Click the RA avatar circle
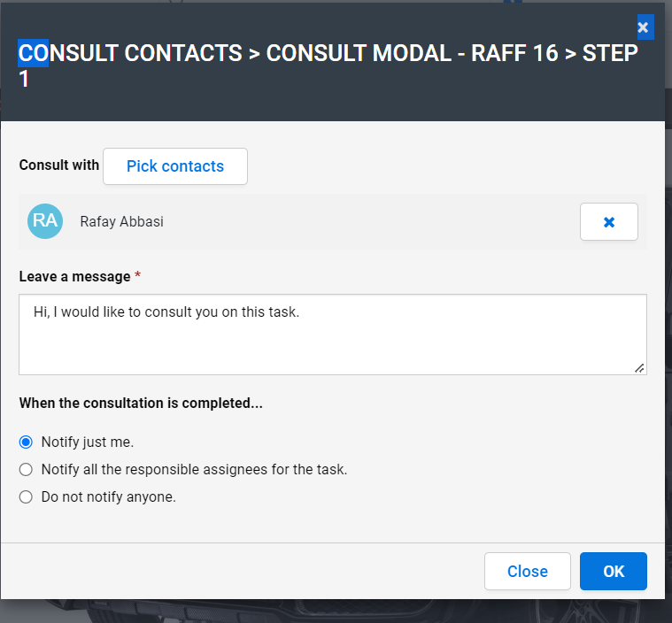The height and width of the screenshot is (623, 672). tap(45, 221)
